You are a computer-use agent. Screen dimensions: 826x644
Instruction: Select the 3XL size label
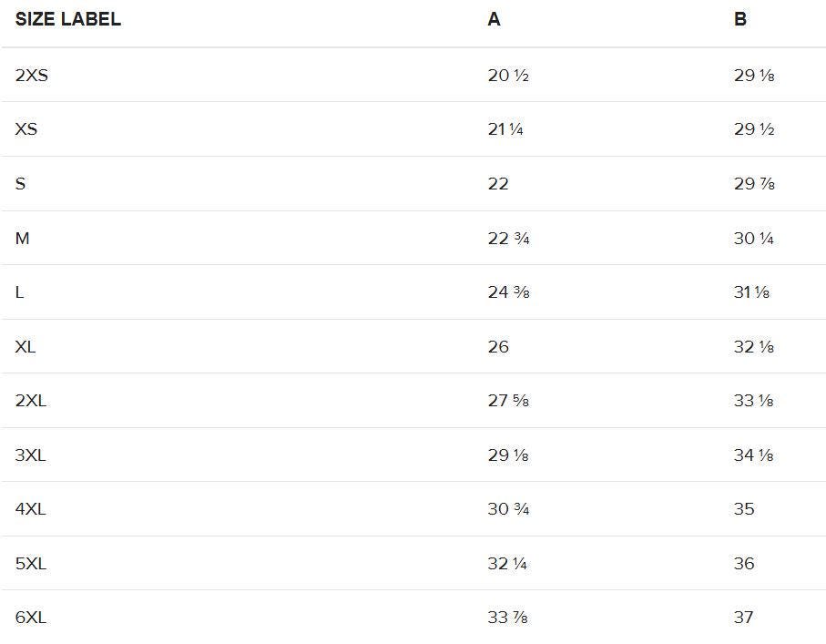[30, 455]
